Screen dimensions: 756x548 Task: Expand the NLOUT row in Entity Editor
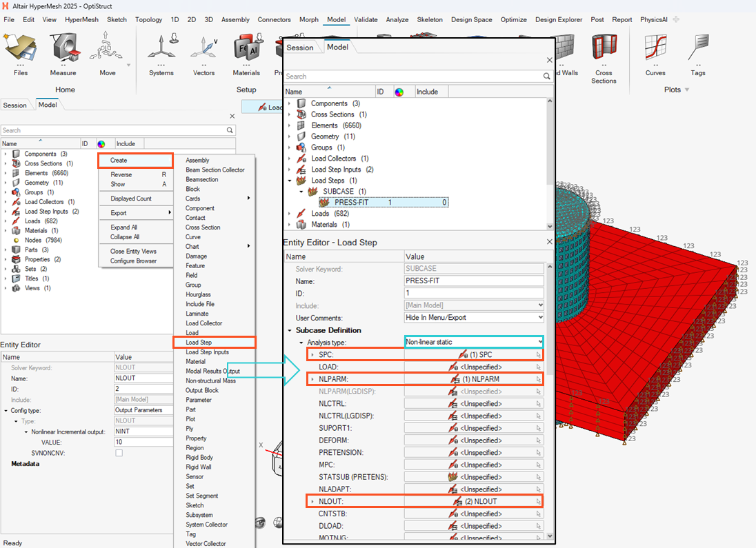[312, 502]
